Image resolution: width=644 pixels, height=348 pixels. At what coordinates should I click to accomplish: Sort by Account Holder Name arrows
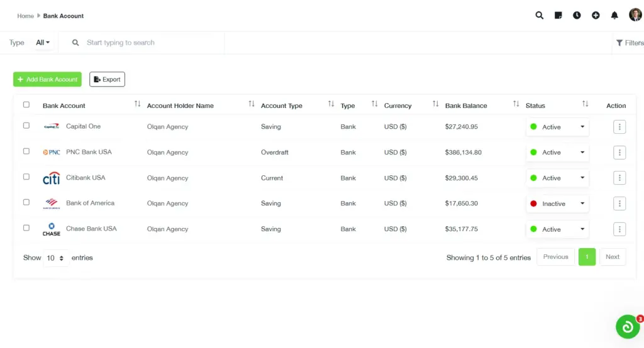pyautogui.click(x=252, y=104)
